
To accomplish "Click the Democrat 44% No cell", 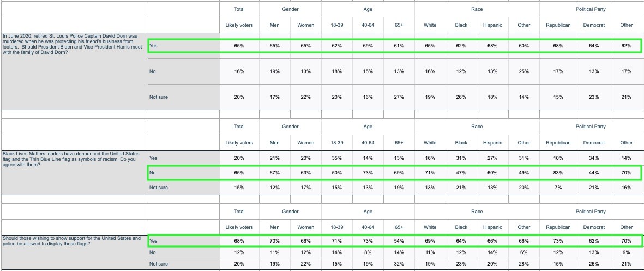I will [593, 173].
